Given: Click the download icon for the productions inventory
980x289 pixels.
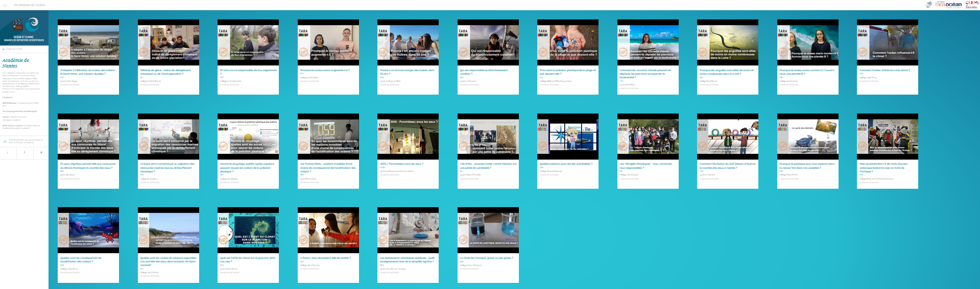Looking at the screenshot, I should click(x=5, y=141).
